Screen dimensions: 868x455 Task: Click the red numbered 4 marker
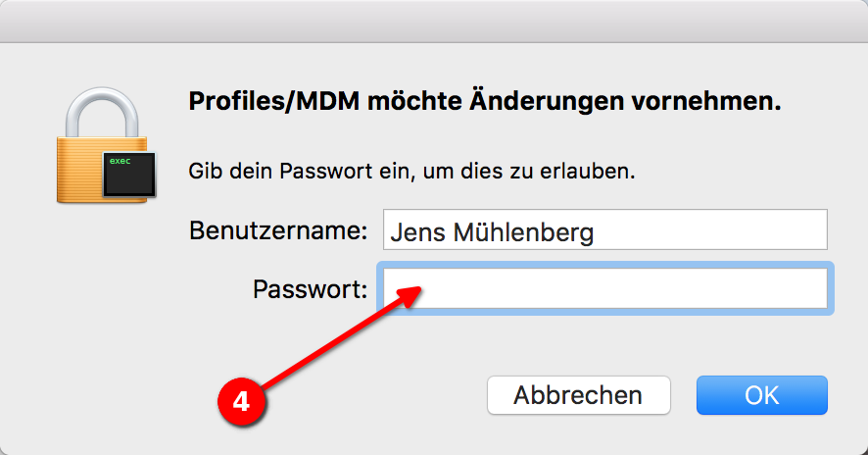coord(240,402)
